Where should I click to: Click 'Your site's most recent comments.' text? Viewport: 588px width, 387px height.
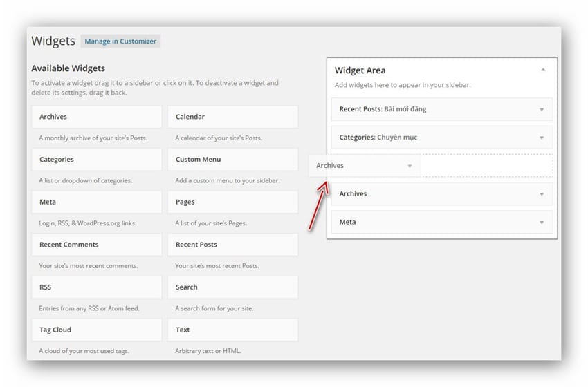click(89, 265)
